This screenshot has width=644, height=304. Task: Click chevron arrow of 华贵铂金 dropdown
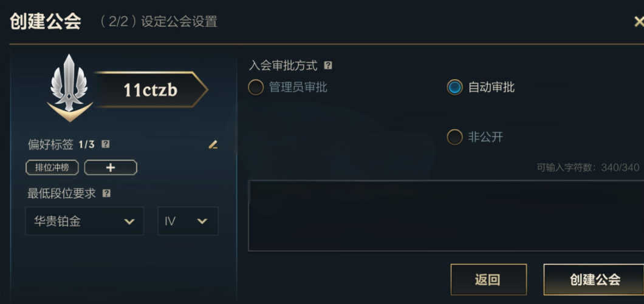(x=129, y=221)
